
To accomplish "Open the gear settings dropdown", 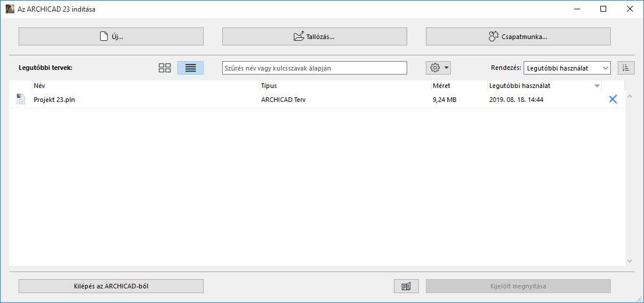I will (x=438, y=68).
